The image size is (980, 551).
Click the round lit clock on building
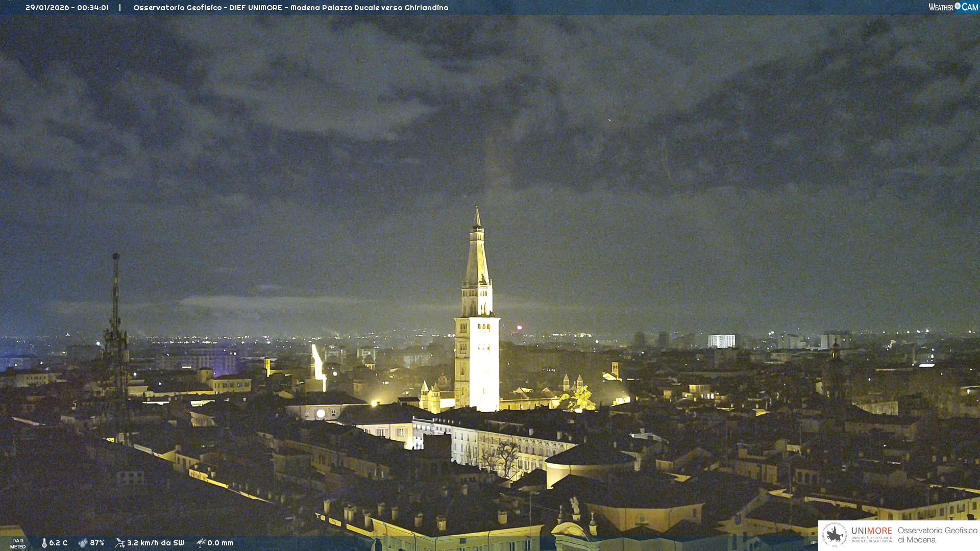pos(321,414)
